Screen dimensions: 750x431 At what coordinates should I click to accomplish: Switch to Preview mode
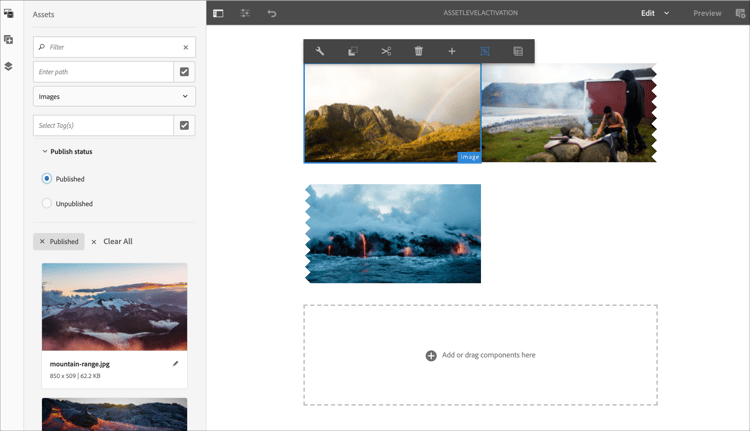pos(707,13)
